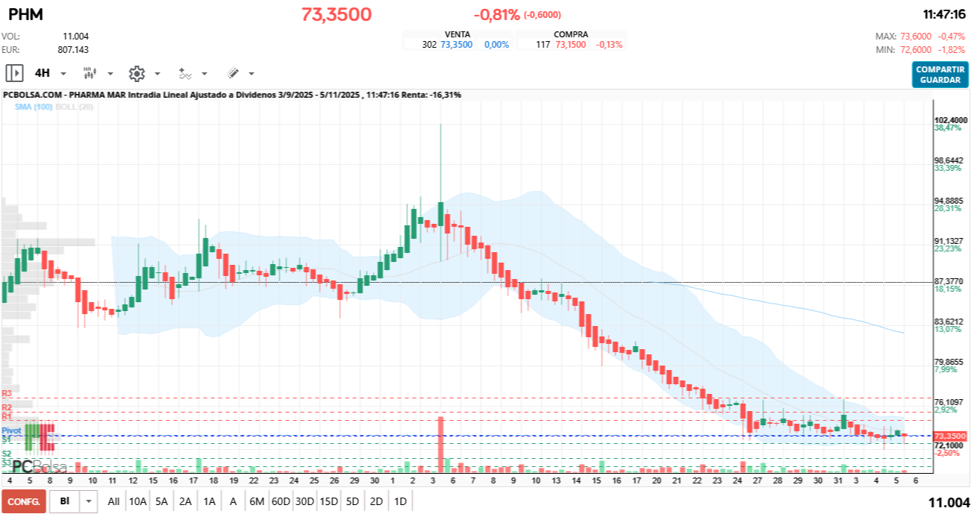Open the dropdown arrow beside BI
The image size is (980, 517).
click(x=90, y=501)
